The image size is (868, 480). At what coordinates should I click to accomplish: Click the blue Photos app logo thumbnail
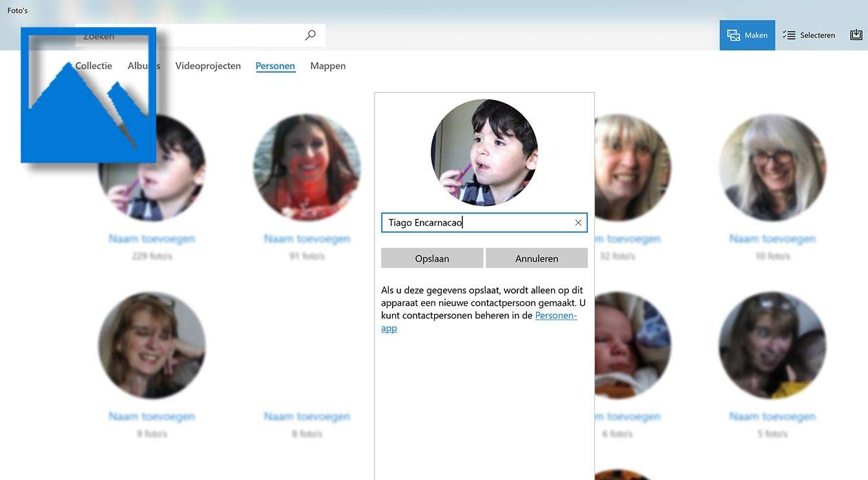(x=88, y=95)
